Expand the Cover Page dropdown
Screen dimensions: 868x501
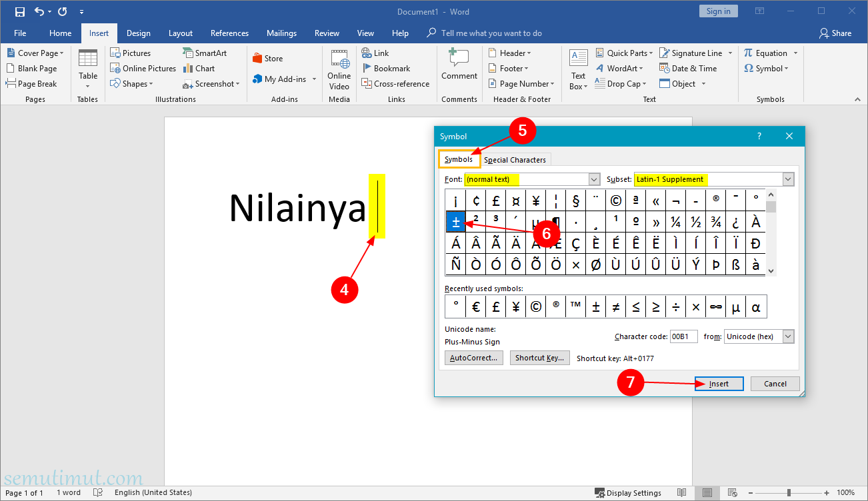pyautogui.click(x=61, y=53)
